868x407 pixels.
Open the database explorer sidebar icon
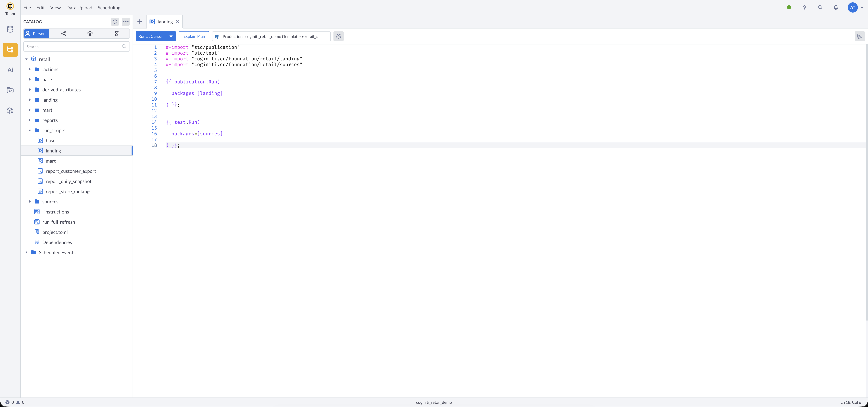[10, 29]
